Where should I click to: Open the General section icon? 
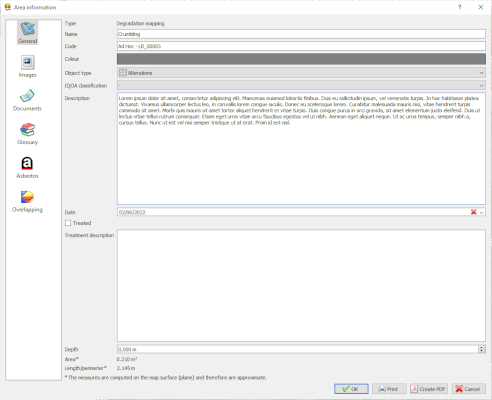[28, 29]
